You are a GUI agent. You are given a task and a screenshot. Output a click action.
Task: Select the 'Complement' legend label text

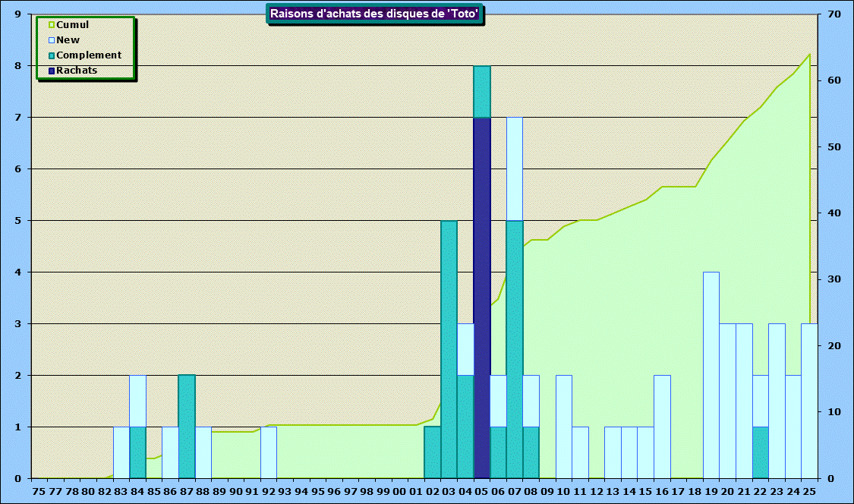(x=89, y=55)
